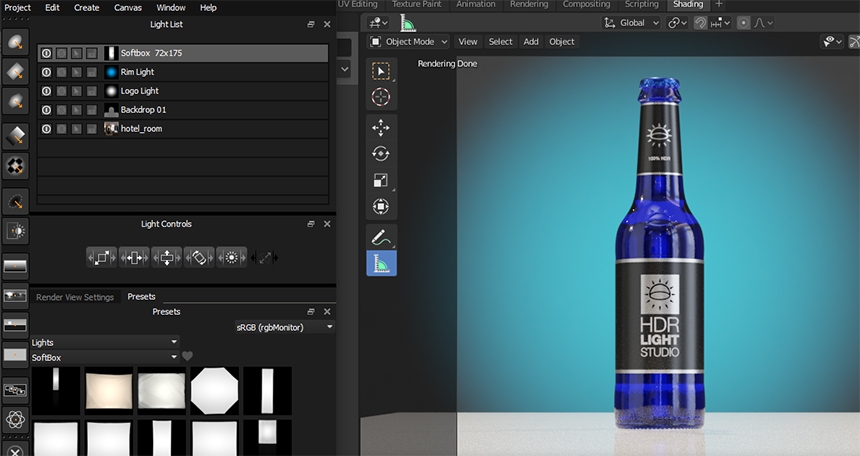The width and height of the screenshot is (860, 456).
Task: Click the sun brightness tool in left sidebar
Action: click(15, 231)
